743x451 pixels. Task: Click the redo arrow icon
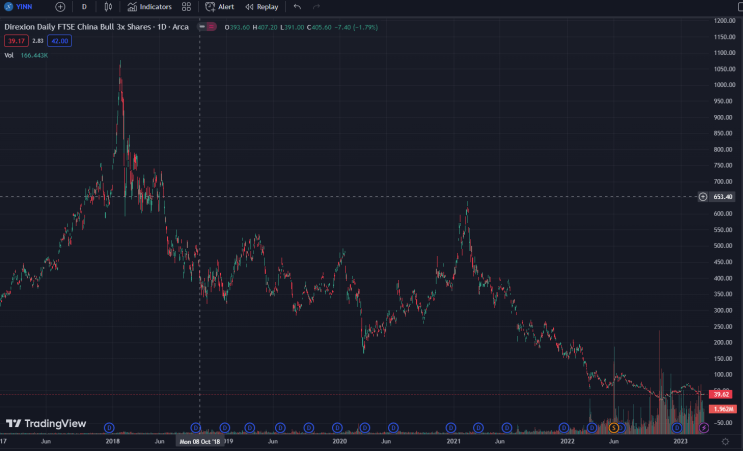pyautogui.click(x=316, y=6)
